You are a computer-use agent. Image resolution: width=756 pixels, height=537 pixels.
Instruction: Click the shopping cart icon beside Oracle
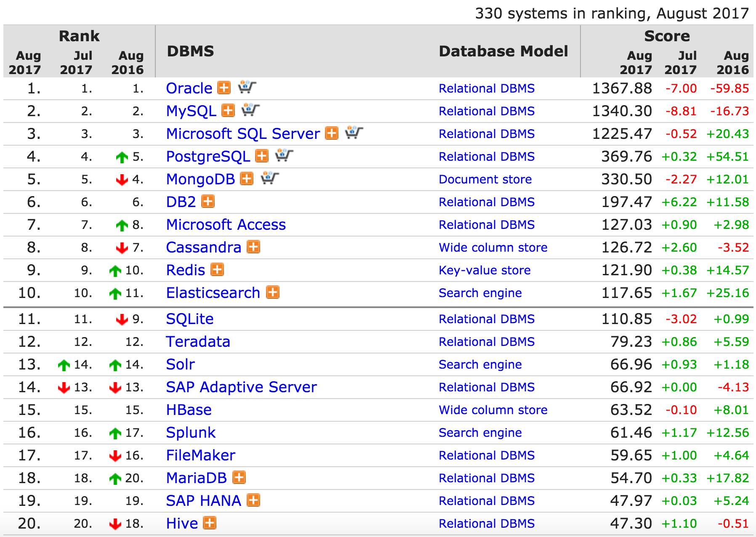(247, 87)
